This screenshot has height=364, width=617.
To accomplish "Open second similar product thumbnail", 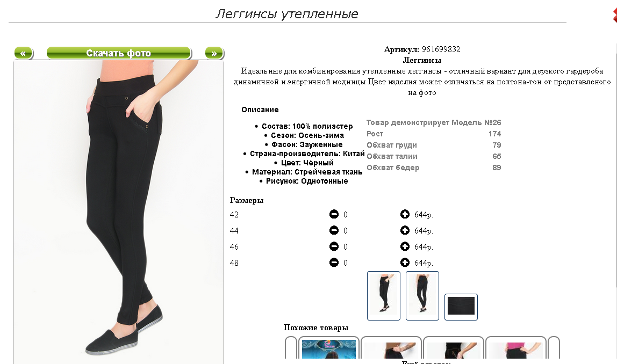I will click(391, 348).
